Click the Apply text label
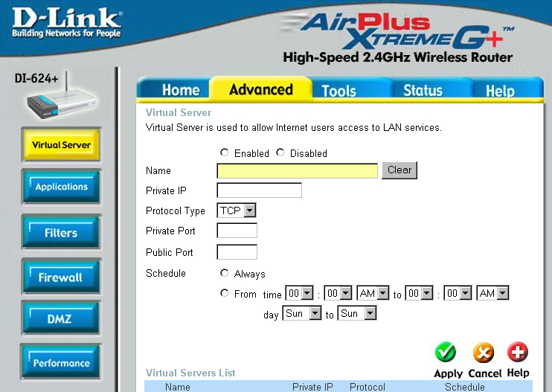This screenshot has height=392, width=552. (x=448, y=373)
